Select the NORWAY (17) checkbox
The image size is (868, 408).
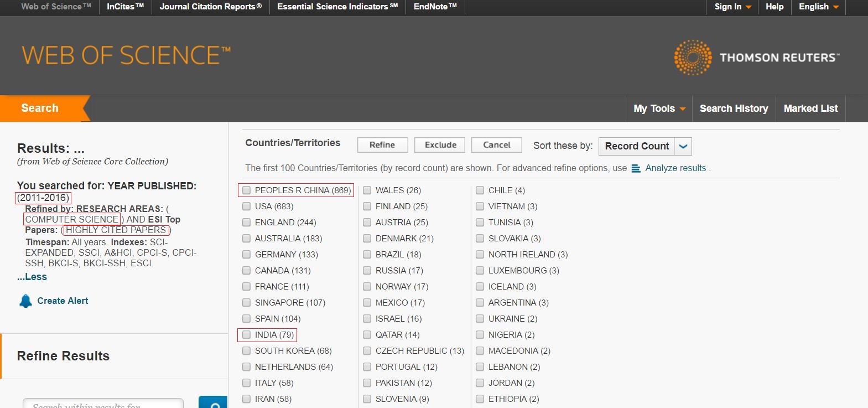367,287
